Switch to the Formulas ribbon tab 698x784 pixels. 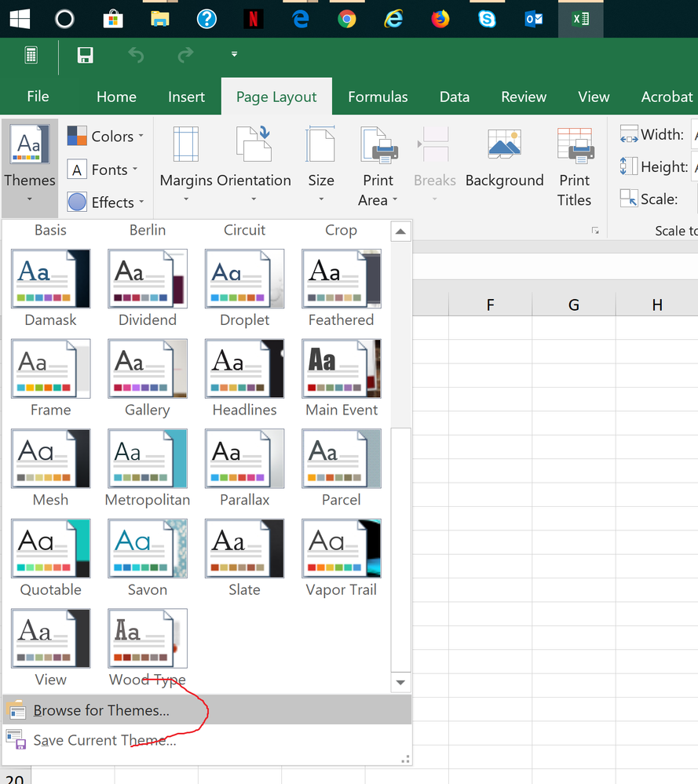coord(378,96)
